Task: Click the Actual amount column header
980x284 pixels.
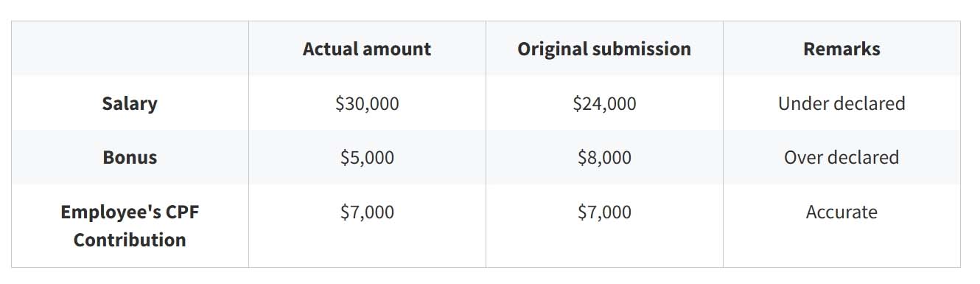Action: click(367, 49)
